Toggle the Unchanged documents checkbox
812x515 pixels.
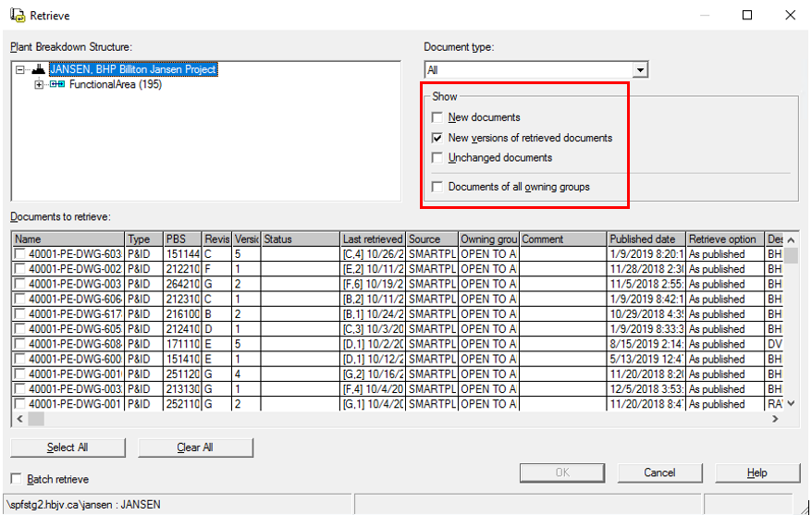coord(437,158)
